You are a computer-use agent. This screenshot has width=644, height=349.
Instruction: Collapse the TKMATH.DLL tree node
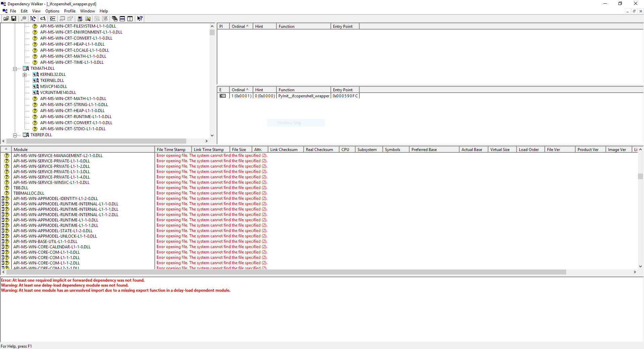[15, 68]
